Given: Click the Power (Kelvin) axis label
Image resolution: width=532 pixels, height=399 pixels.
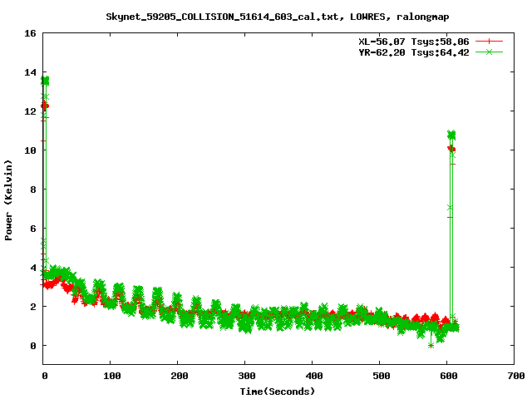Looking at the screenshot, I should coord(8,200).
